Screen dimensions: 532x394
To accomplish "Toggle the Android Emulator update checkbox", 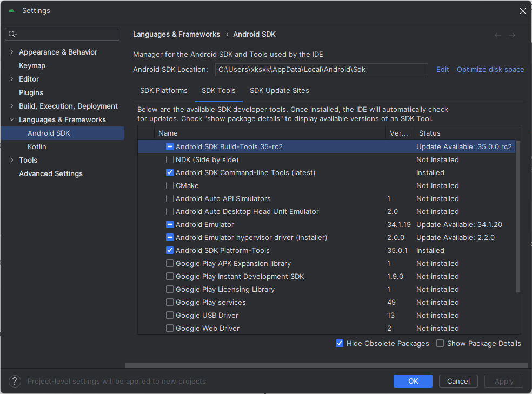I will coord(170,224).
